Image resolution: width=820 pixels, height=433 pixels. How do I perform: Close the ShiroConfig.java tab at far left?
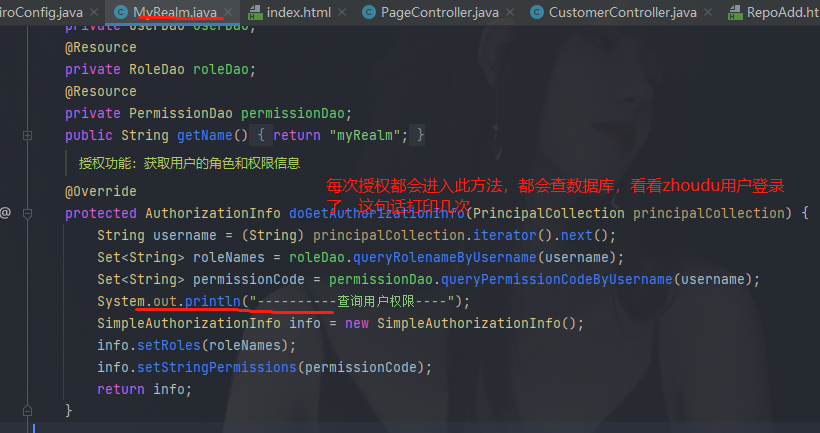pos(91,13)
